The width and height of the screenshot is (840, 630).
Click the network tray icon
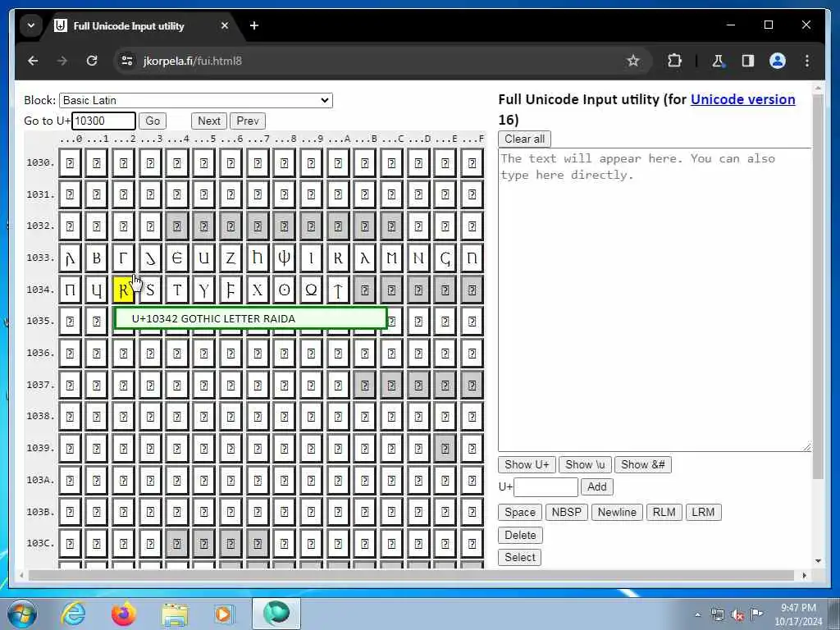(x=717, y=614)
